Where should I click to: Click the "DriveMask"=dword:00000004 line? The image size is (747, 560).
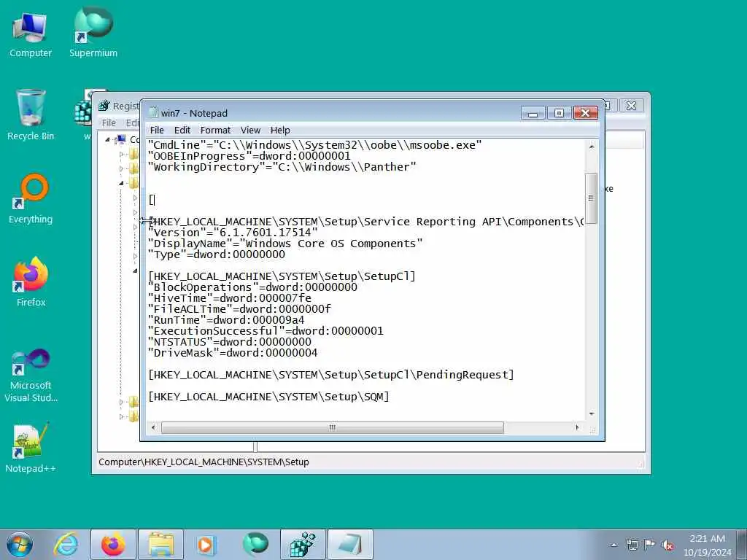click(233, 353)
